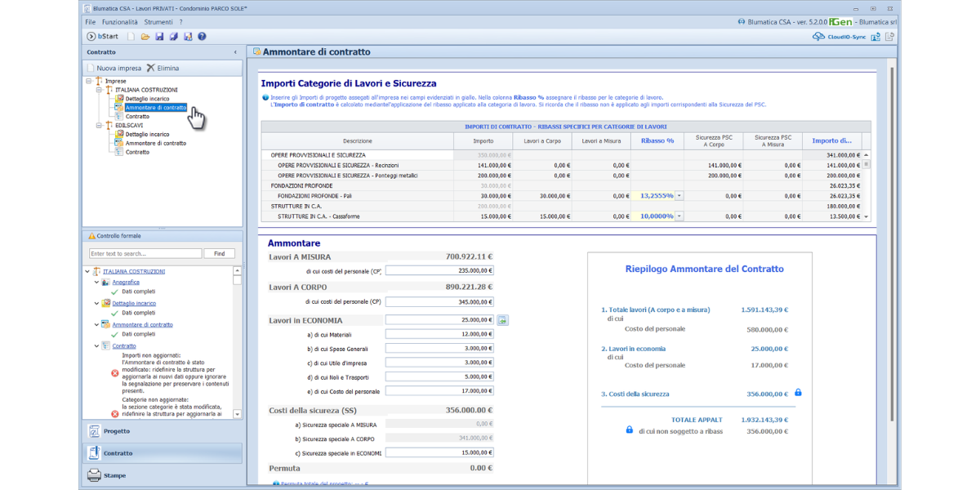Open the Ribasso dropdown for 10,0000%

[x=679, y=216]
